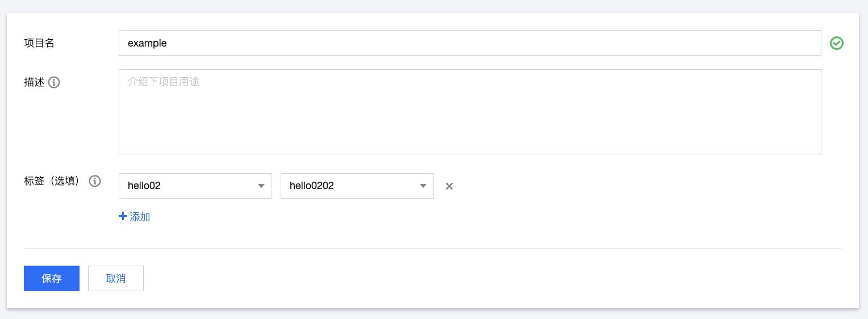The image size is (868, 319).
Task: Click the info icon beside 描述
Action: point(54,82)
